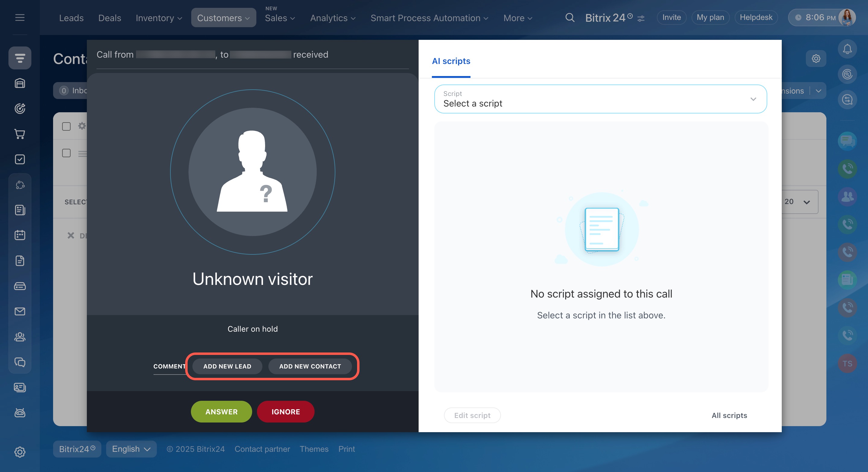
Task: Open the Deals menu item
Action: point(109,18)
